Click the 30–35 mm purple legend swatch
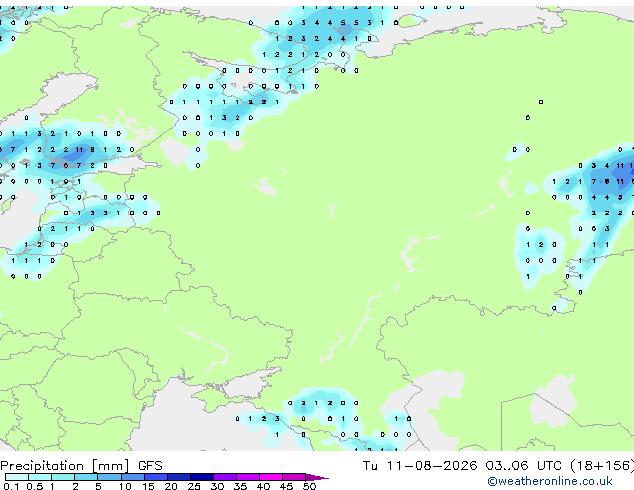634x490 pixels. 225,477
